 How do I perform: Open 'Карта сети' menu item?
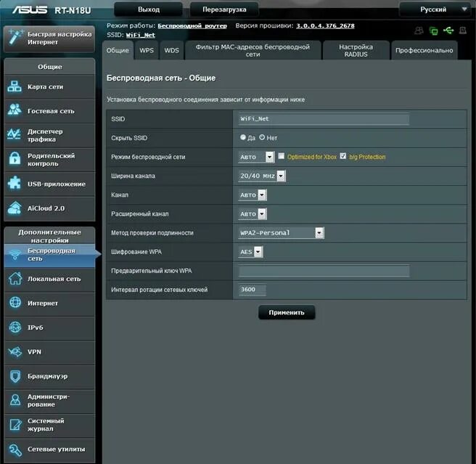pyautogui.click(x=49, y=87)
